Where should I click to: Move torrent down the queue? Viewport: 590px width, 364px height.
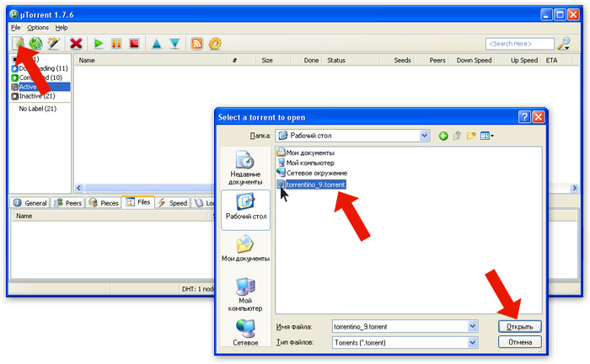[174, 44]
